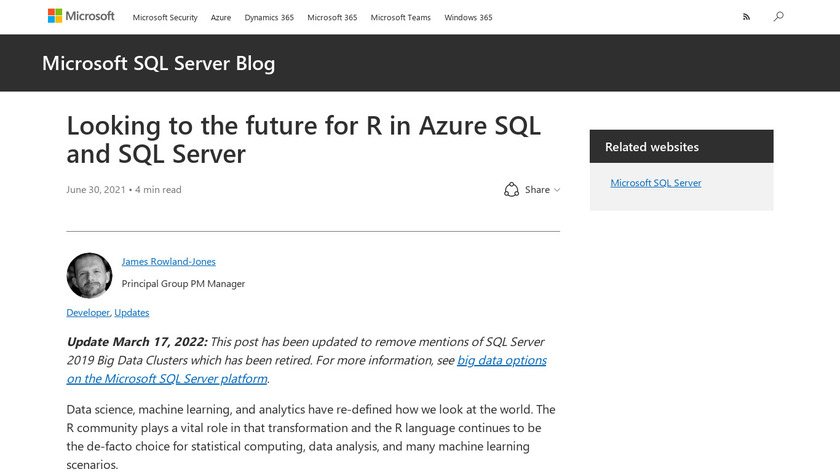
Task: Select Windows 365 nav link
Action: 468,17
